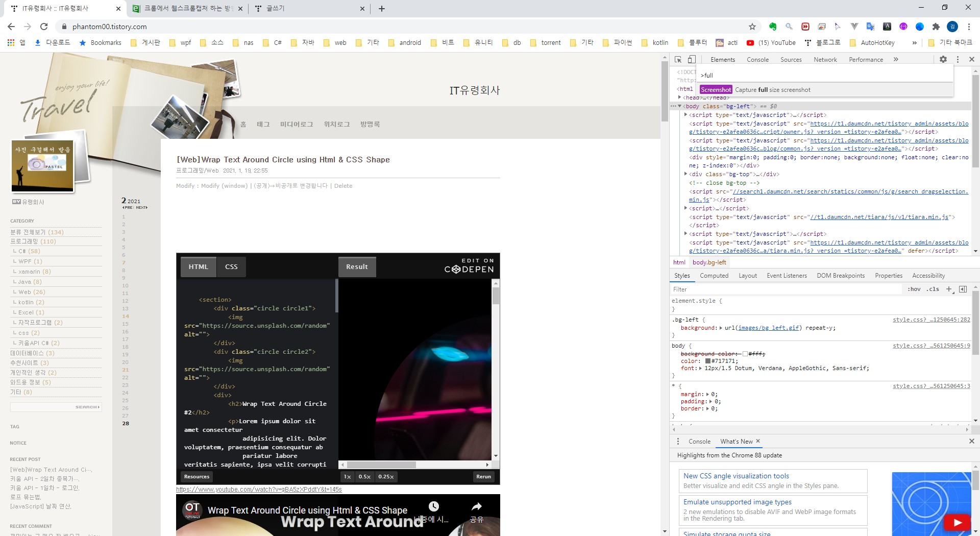The height and width of the screenshot is (536, 980).
Task: Open the tiara.min.js script link
Action: pyautogui.click(x=879, y=217)
